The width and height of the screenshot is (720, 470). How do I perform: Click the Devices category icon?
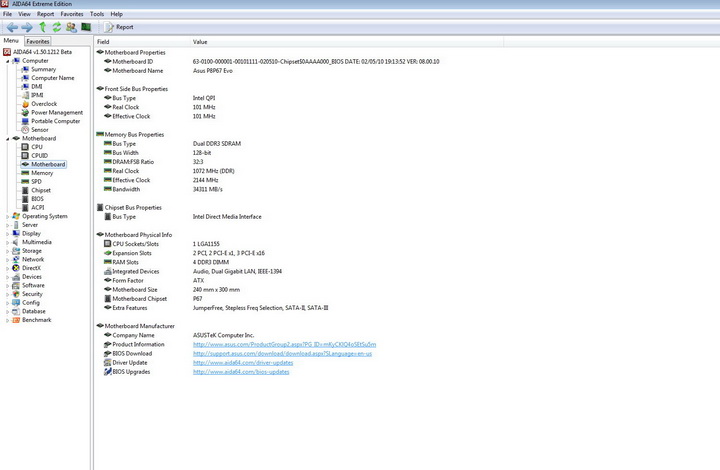pos(16,277)
